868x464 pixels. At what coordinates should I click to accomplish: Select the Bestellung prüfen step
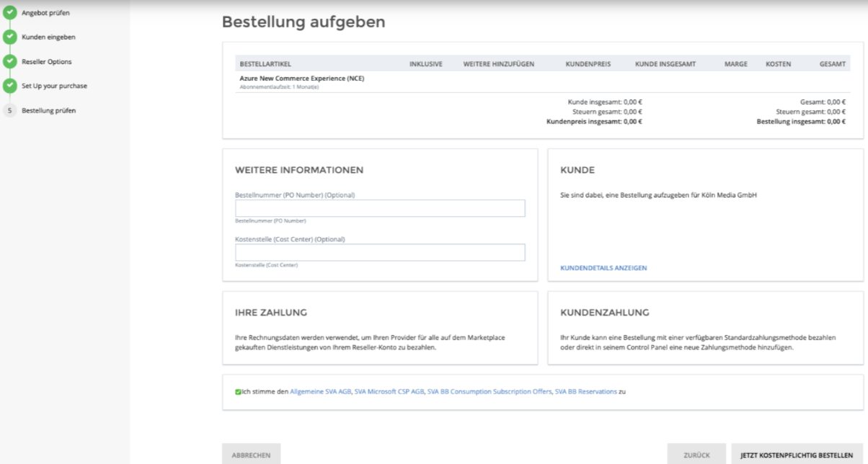tap(48, 111)
